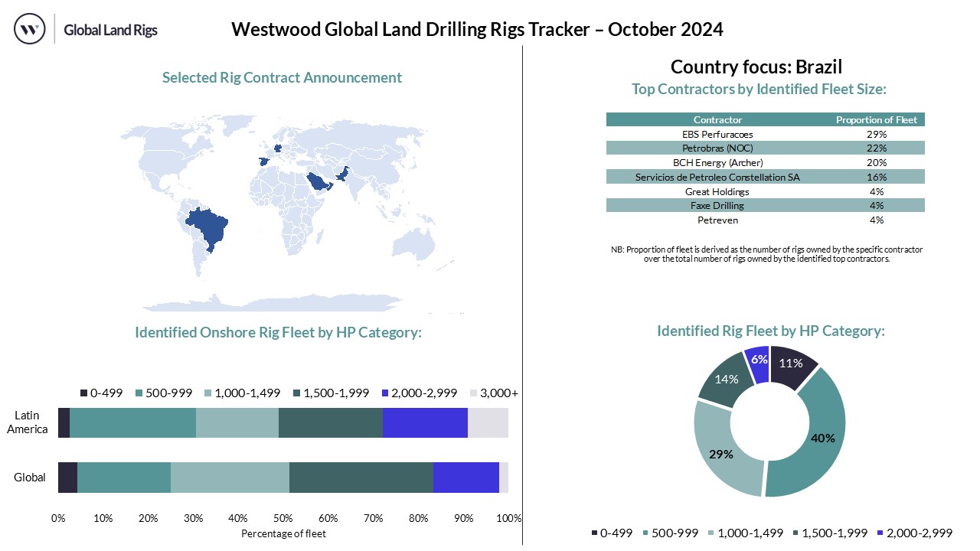Click blue 2,000-2,999 segment in Latin America bar
Viewport: 980px width, 551px height.
(425, 422)
